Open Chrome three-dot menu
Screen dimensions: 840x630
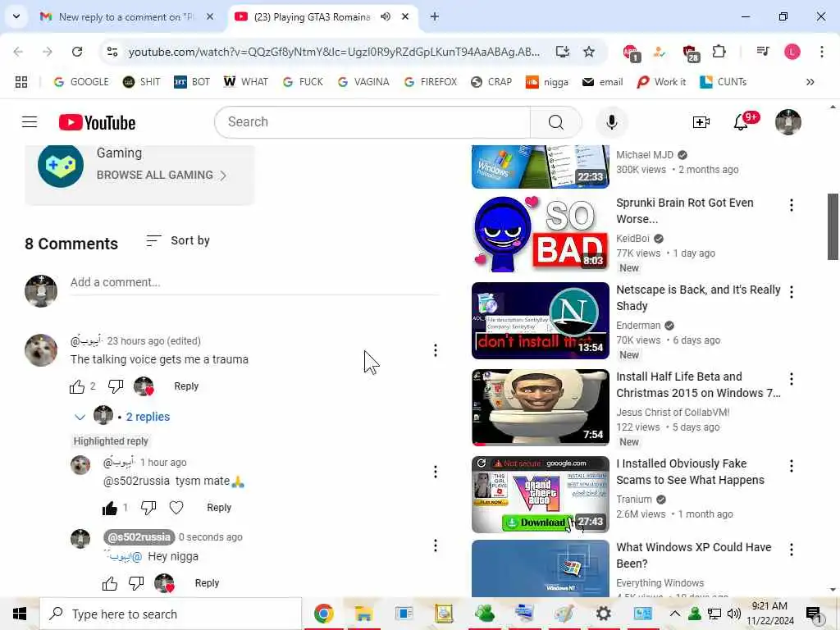coord(821,52)
